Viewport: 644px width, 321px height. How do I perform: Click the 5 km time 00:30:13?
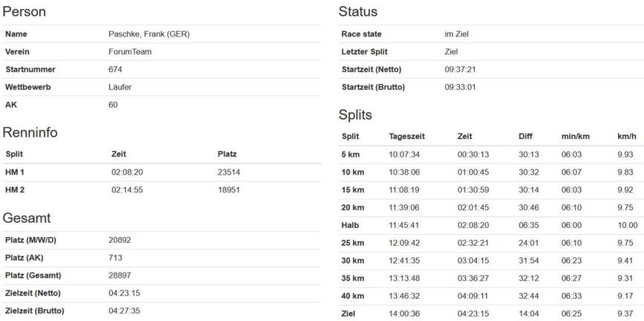coord(473,155)
